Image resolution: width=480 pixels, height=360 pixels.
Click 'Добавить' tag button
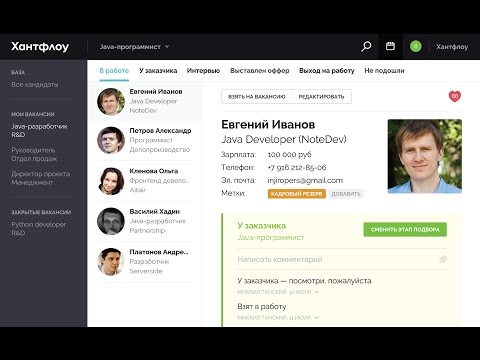[x=346, y=194]
